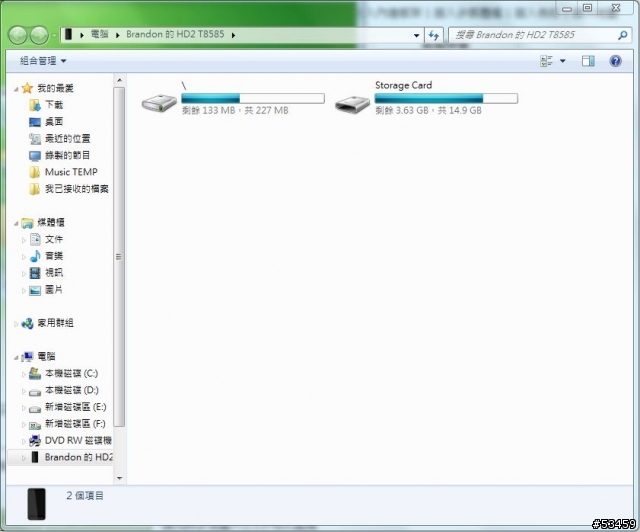Open the root \ device storage drive
Viewport: 640px width, 532px height.
159,102
